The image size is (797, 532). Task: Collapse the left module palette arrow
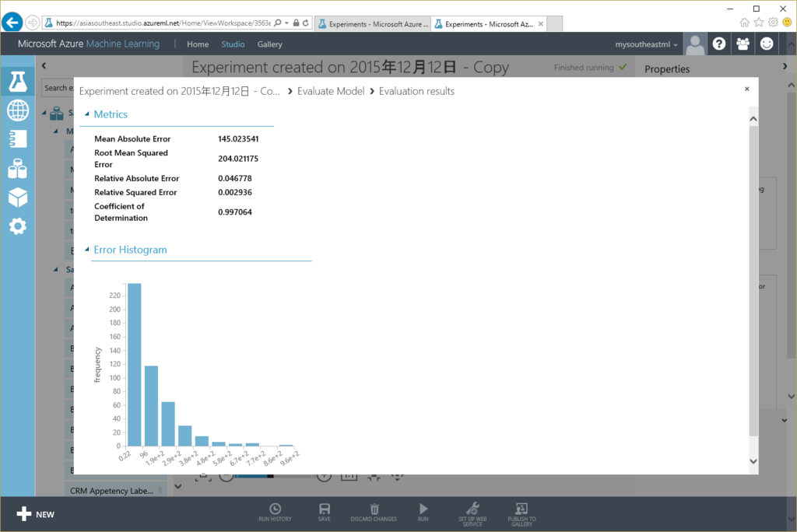[44, 65]
